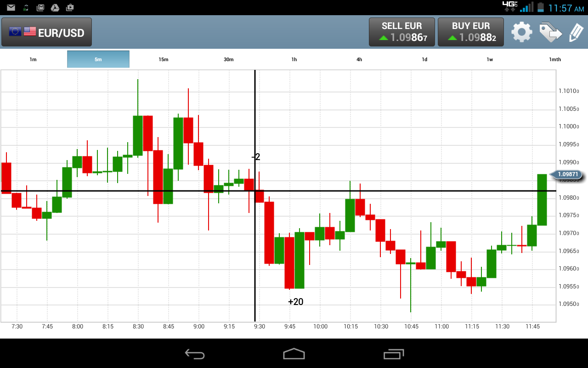Tap the 9:30 time axis label
Screen dimensions: 588x368
tap(260, 327)
